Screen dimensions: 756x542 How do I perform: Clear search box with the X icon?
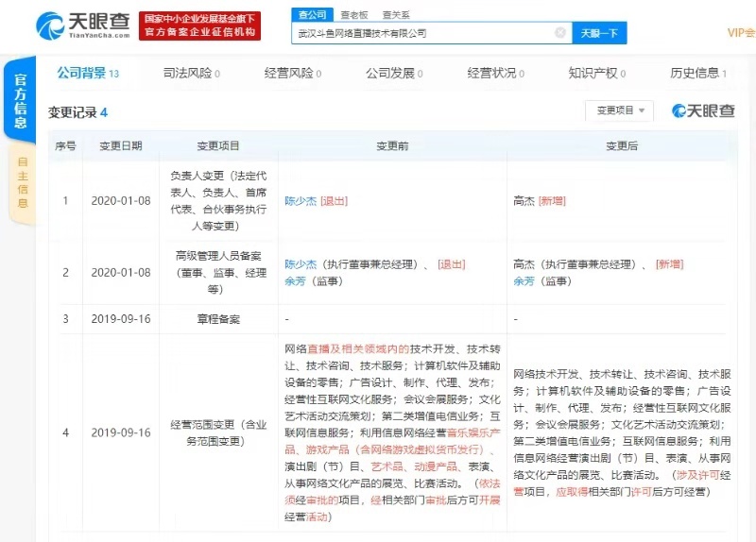tap(560, 33)
